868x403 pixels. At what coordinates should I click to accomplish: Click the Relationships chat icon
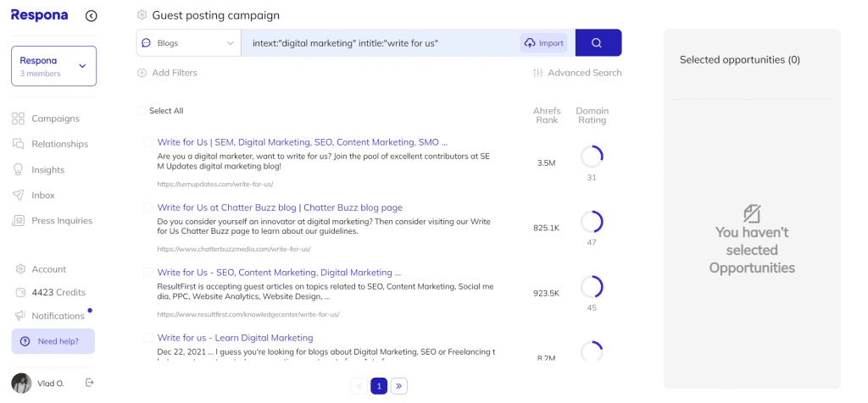[x=19, y=144]
